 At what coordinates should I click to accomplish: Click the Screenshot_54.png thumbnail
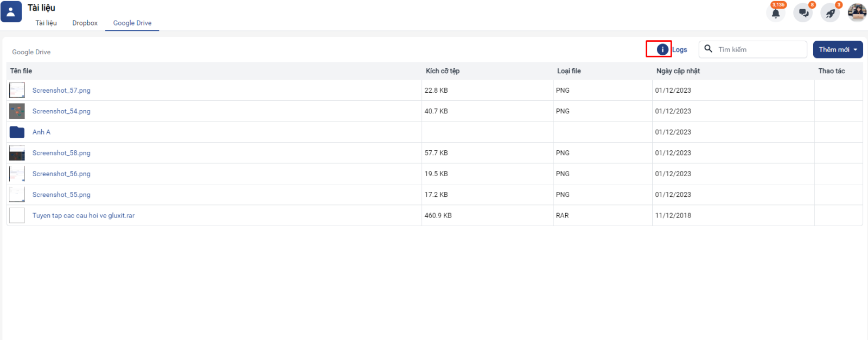click(x=17, y=111)
